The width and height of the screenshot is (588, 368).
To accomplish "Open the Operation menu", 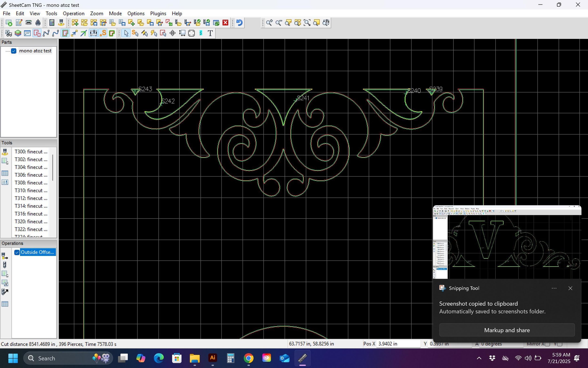I will coord(73,13).
